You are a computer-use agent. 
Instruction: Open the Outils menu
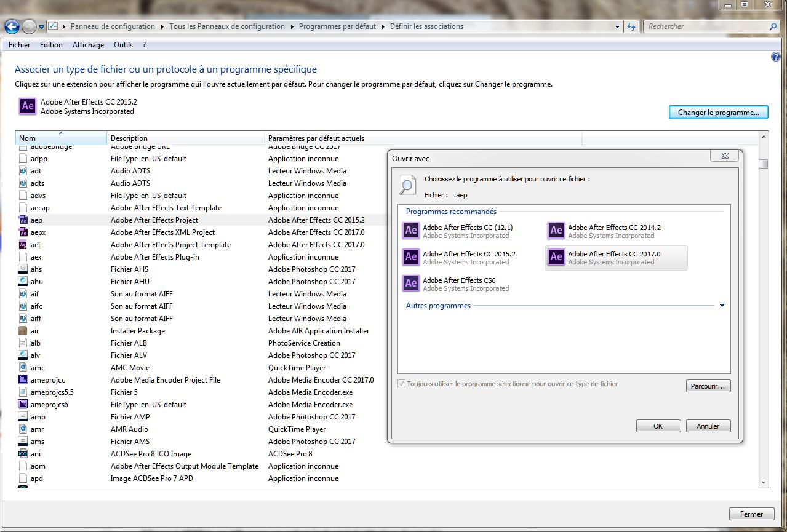(123, 45)
